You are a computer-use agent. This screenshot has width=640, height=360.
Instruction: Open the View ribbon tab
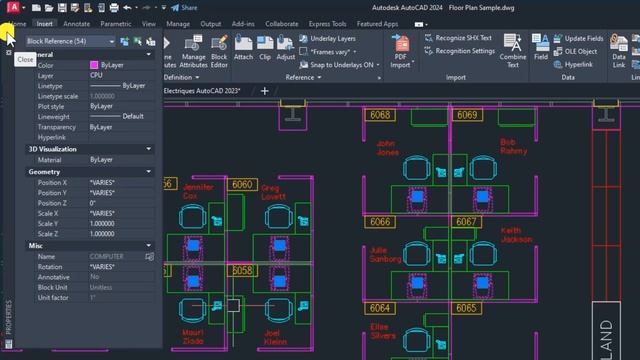(x=149, y=24)
